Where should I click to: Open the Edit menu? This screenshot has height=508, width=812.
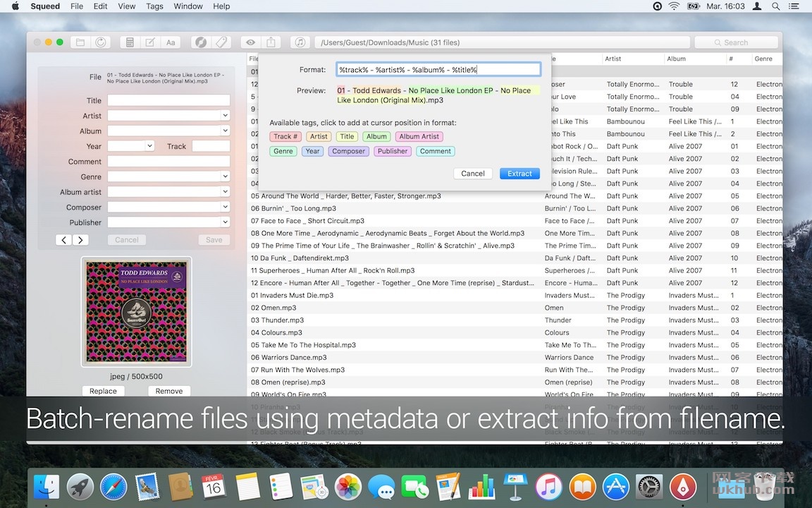tap(101, 6)
